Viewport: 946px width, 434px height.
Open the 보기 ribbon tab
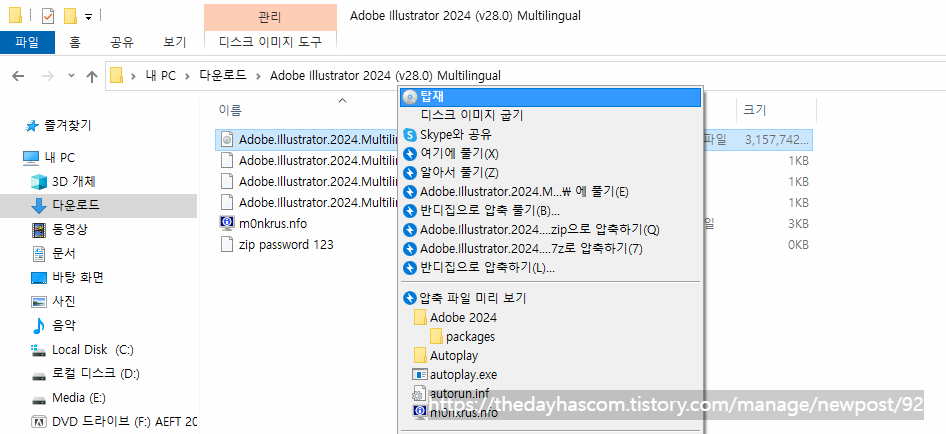click(x=174, y=42)
